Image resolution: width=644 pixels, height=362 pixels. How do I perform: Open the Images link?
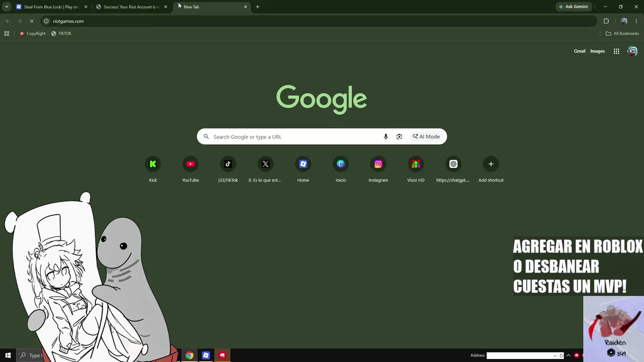(597, 51)
